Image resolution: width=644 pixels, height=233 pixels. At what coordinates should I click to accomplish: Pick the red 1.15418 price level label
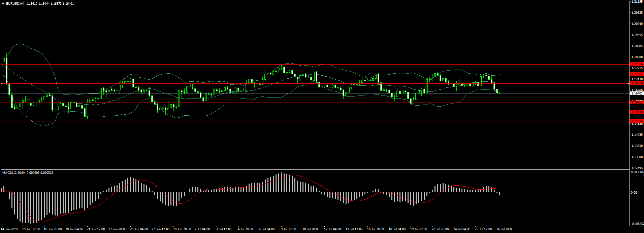pos(637,112)
